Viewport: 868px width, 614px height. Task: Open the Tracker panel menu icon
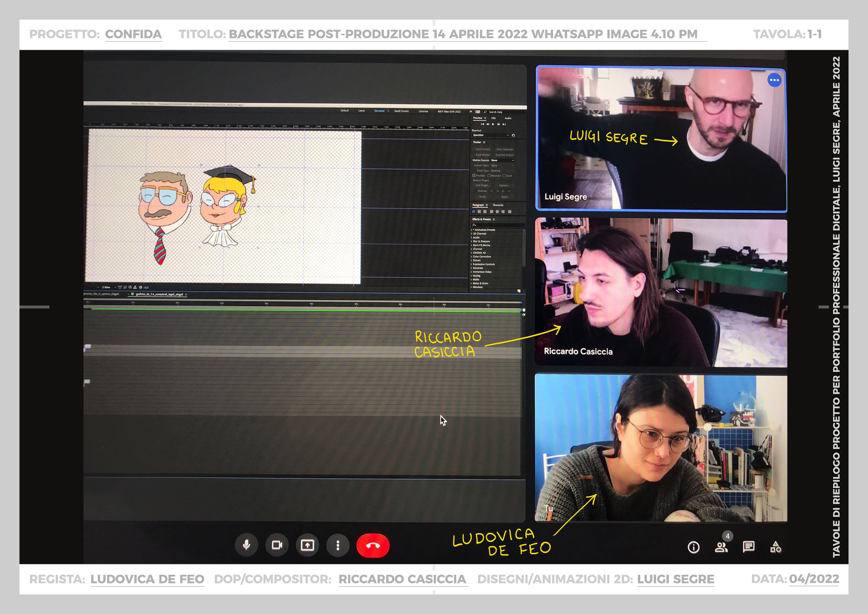[484, 142]
